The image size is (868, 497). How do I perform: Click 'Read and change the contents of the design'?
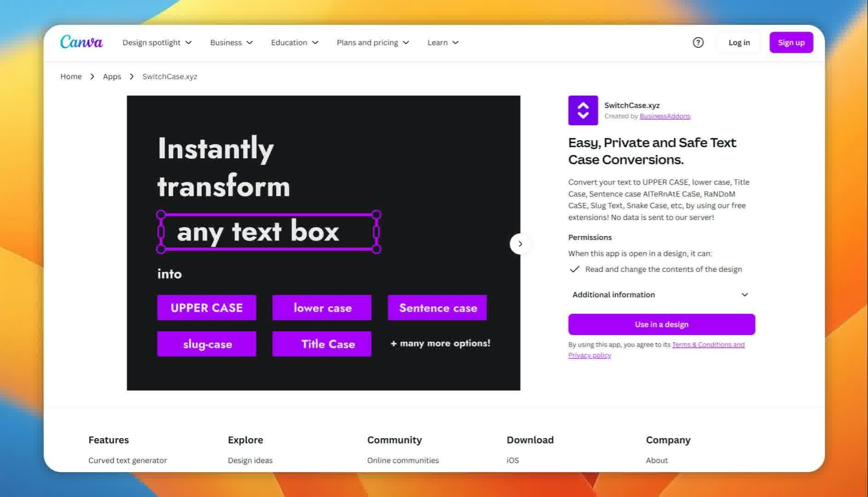tap(663, 269)
